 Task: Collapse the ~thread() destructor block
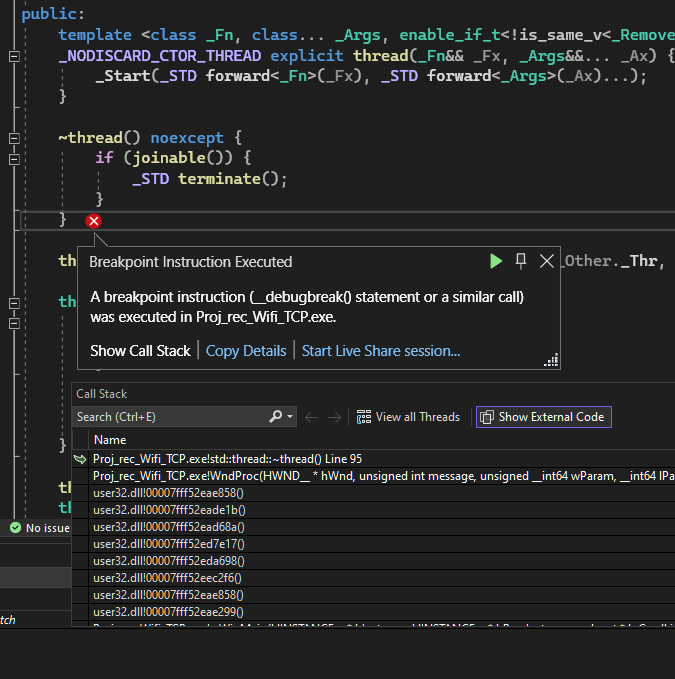tap(14, 139)
